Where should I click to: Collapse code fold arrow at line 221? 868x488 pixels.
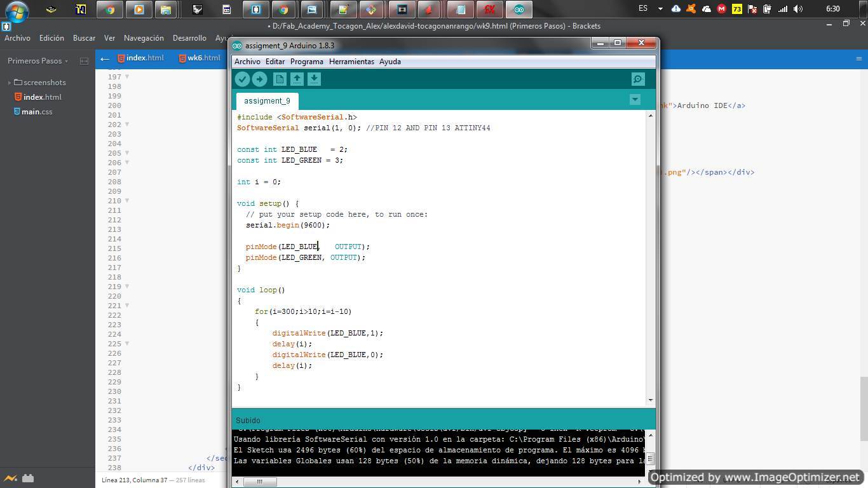click(126, 306)
